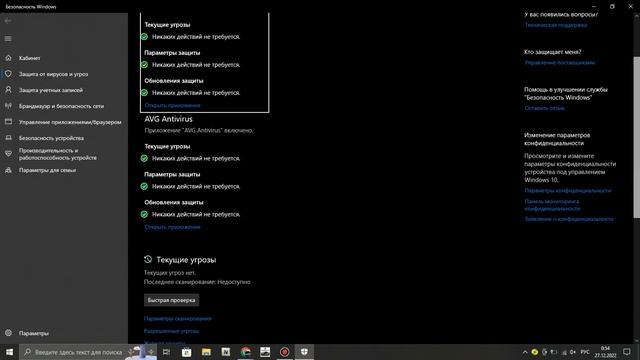Click the shield icon for virus protection
This screenshot has height=360, width=640.
point(8,74)
